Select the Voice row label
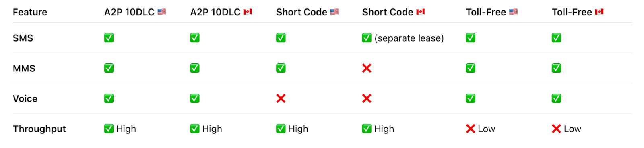Screen dimensions: 644x148 click(x=25, y=99)
